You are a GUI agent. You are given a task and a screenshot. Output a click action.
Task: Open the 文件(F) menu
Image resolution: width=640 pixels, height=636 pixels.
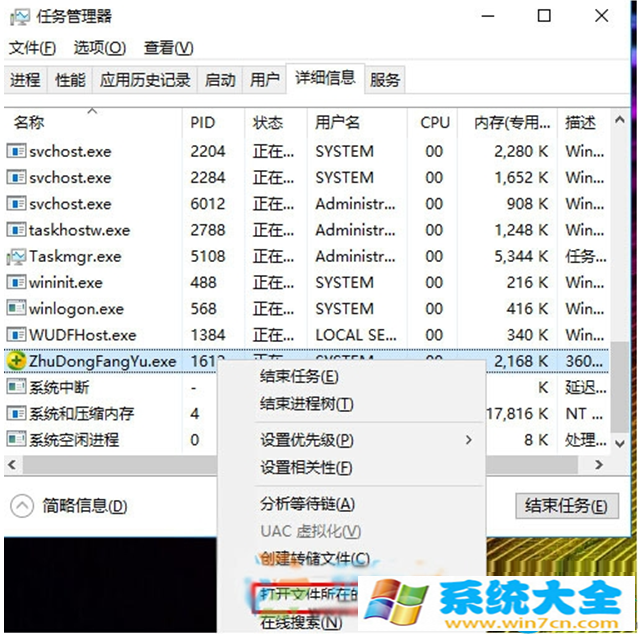pos(33,48)
